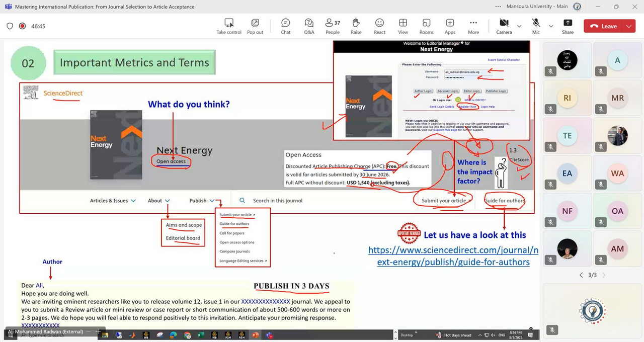Expand camera device options arrow
Image resolution: width=644 pixels, height=342 pixels.
(x=519, y=26)
